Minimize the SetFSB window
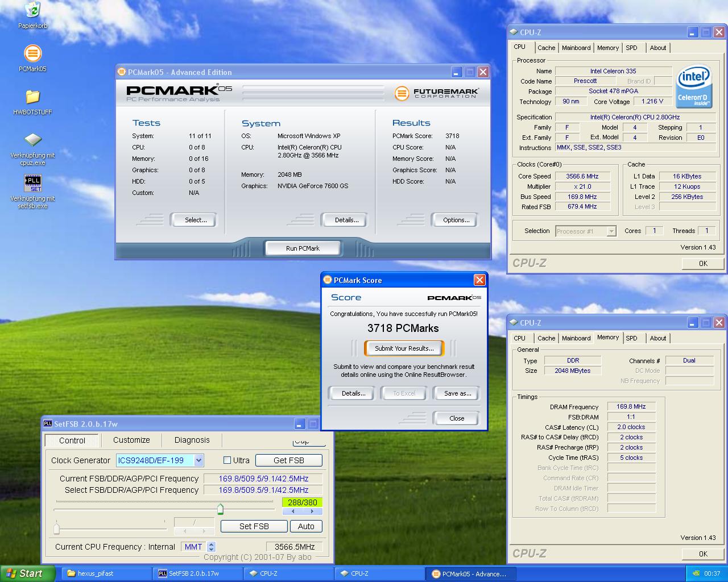 (x=300, y=424)
